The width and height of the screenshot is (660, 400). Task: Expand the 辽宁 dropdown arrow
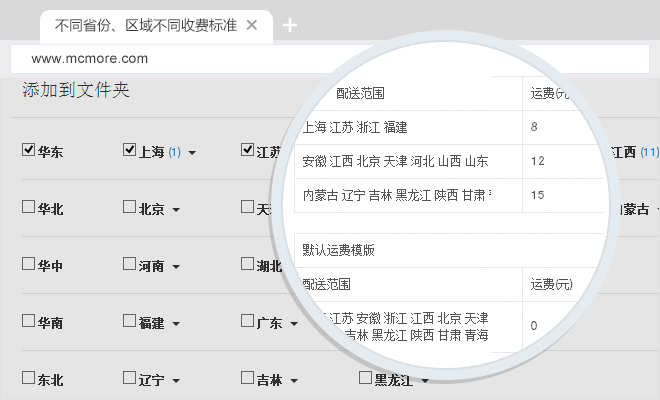(x=175, y=381)
